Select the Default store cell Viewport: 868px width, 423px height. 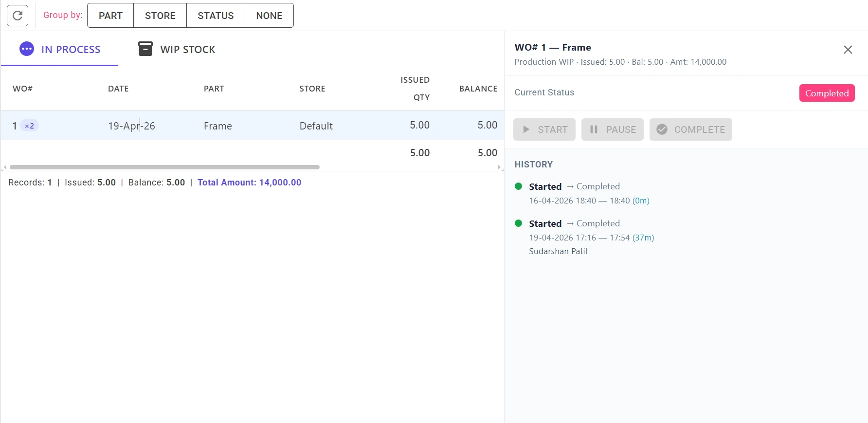pos(316,126)
